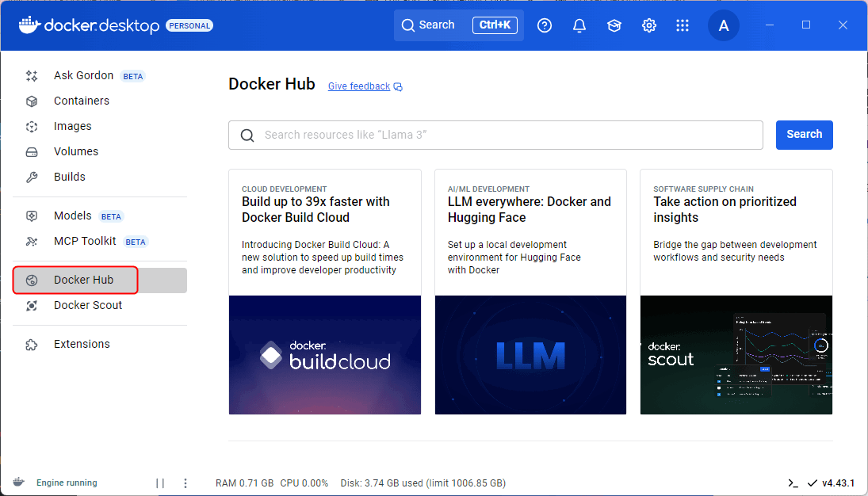Open the app grid menu in title bar
The image size is (868, 496).
point(683,25)
